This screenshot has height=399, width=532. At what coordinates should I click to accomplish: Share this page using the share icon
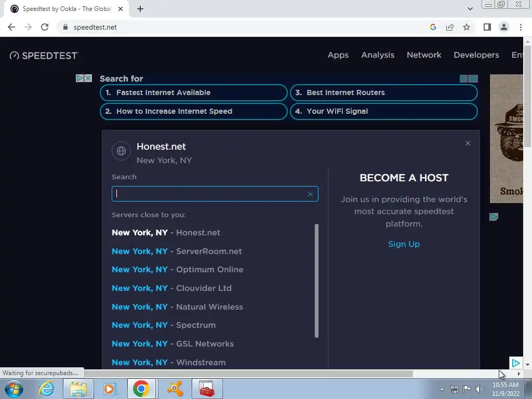450,27
